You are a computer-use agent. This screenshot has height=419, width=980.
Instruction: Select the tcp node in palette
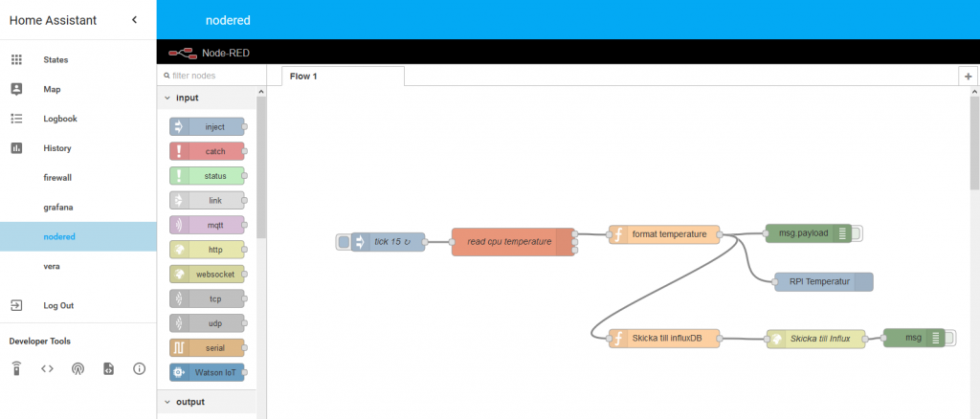(207, 298)
